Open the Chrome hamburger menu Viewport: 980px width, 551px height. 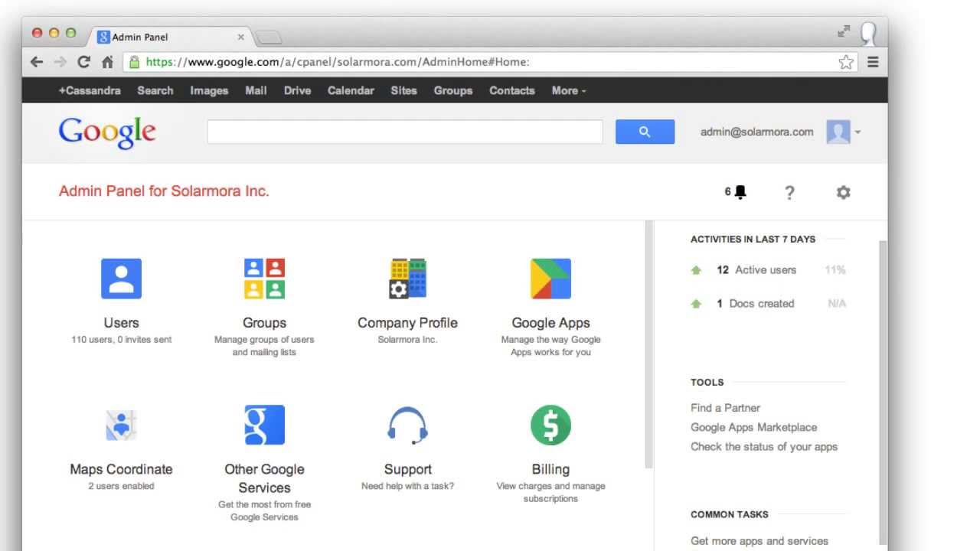click(873, 62)
